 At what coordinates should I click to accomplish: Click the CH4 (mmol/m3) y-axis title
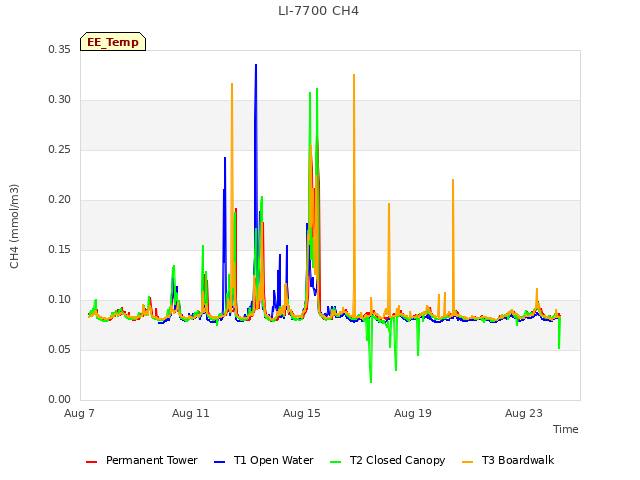click(14, 226)
